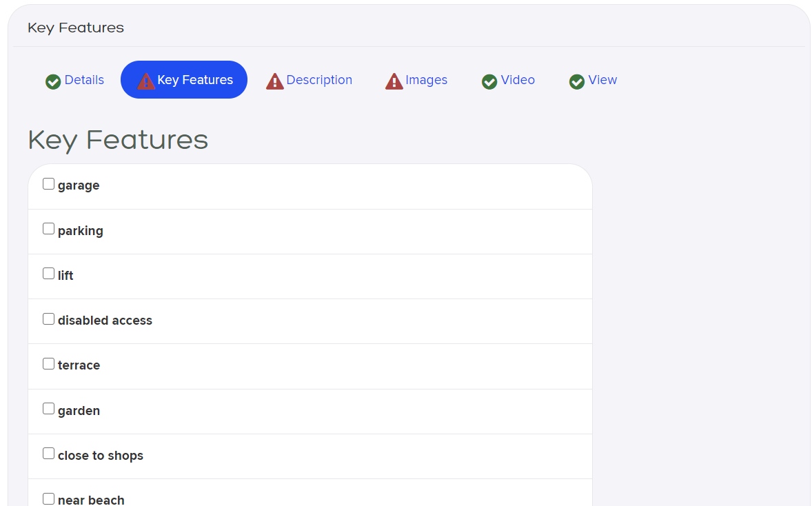Check the near beach checkbox
The width and height of the screenshot is (812, 506).
click(x=48, y=498)
